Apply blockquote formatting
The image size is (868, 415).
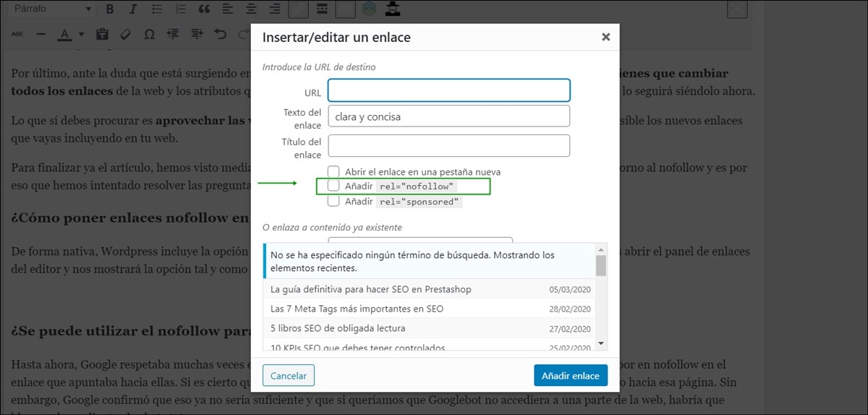click(204, 9)
